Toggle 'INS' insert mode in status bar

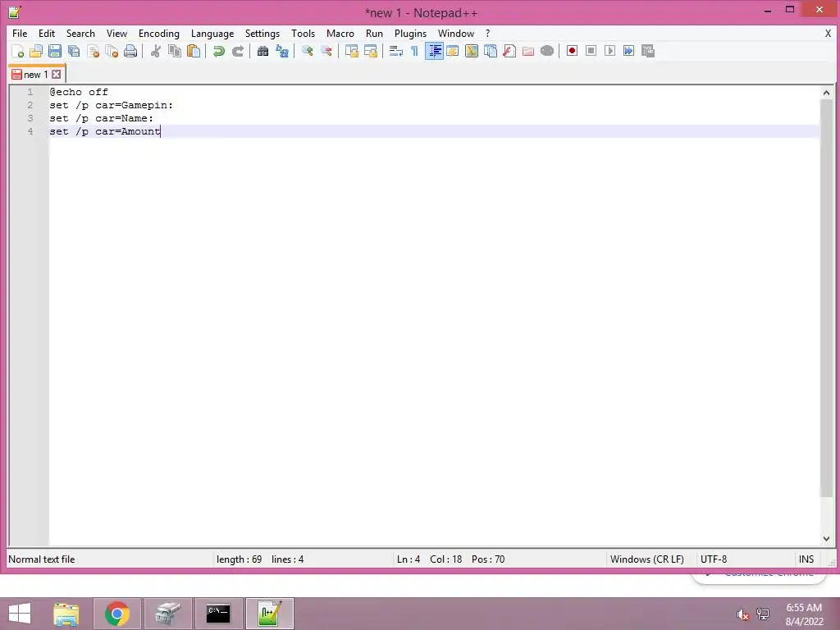pyautogui.click(x=806, y=559)
